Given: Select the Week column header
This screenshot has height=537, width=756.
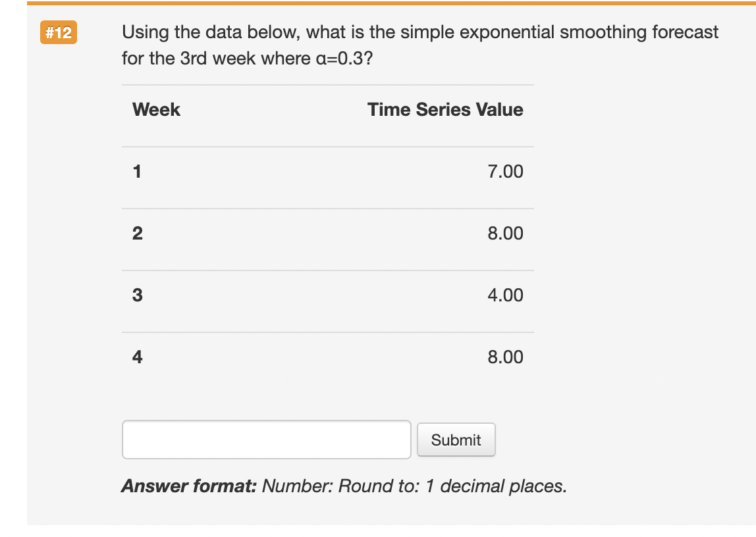Looking at the screenshot, I should pyautogui.click(x=156, y=109).
